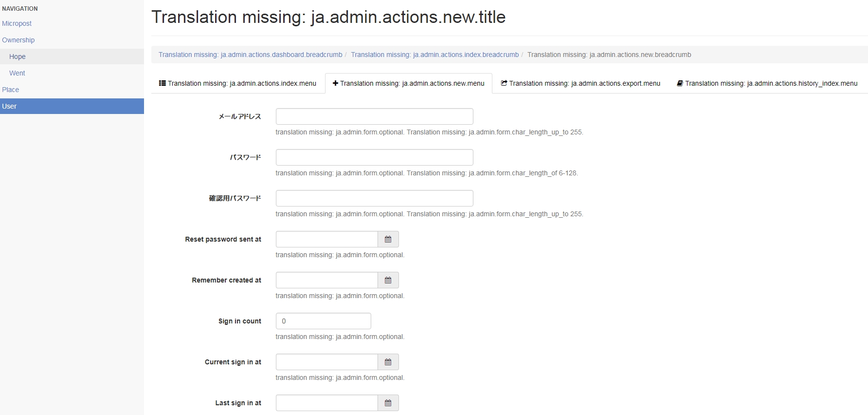Focus the 確認用パスワード confirmation input field
The width and height of the screenshot is (868, 415).
374,198
